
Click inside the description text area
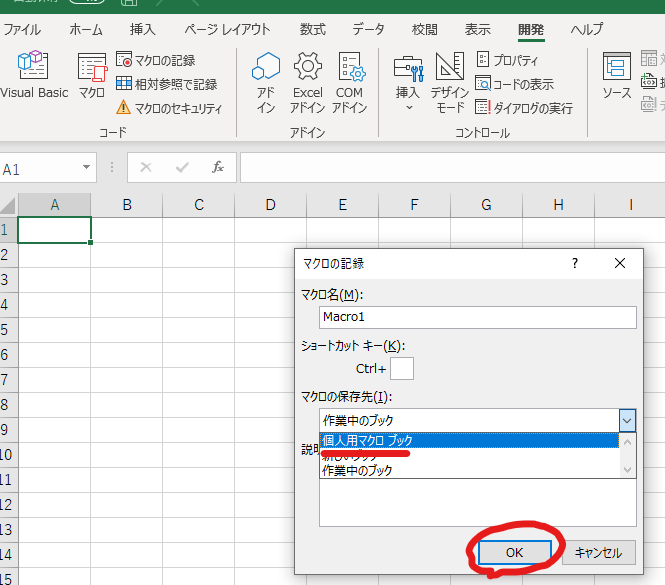click(478, 502)
